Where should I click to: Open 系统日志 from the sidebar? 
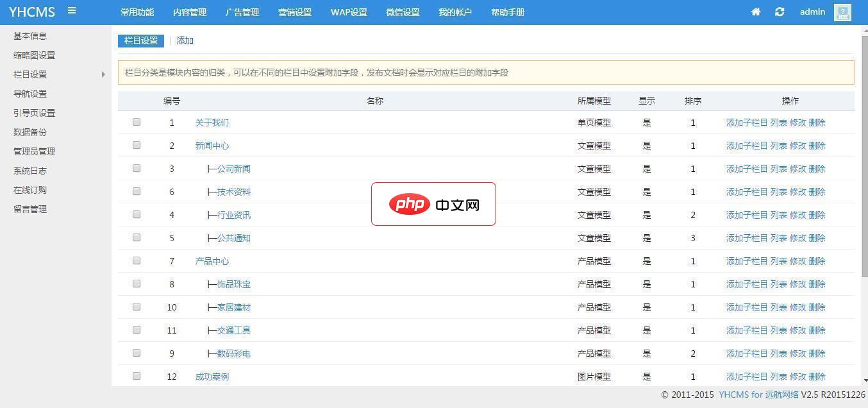tap(29, 170)
